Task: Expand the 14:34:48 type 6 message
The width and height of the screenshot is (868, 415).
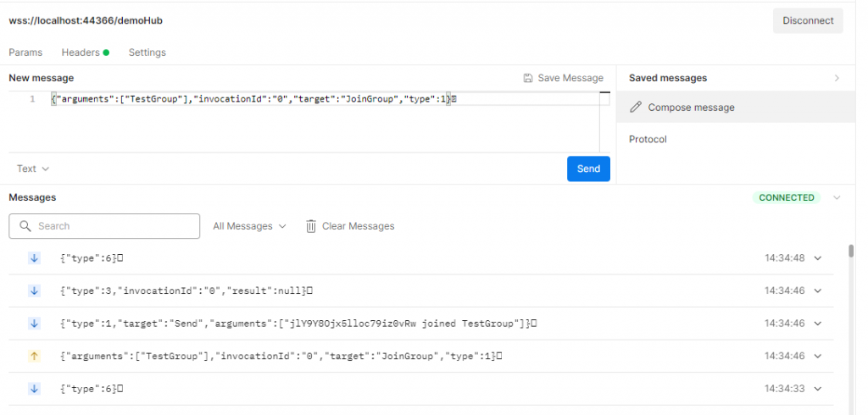Action: [818, 257]
